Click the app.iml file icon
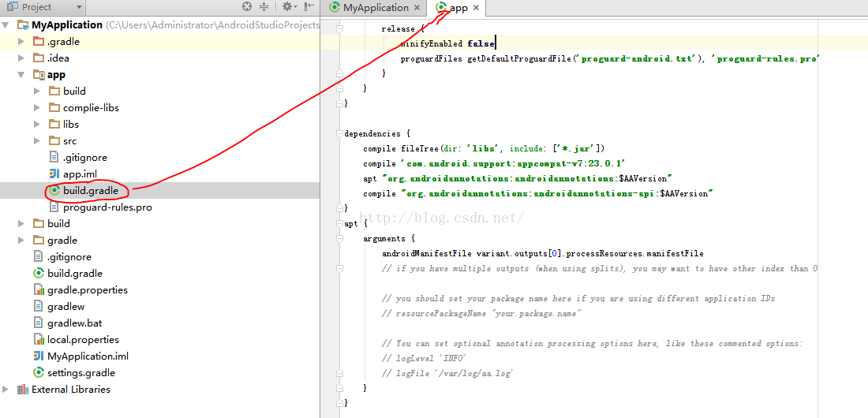868x418 pixels. click(54, 174)
